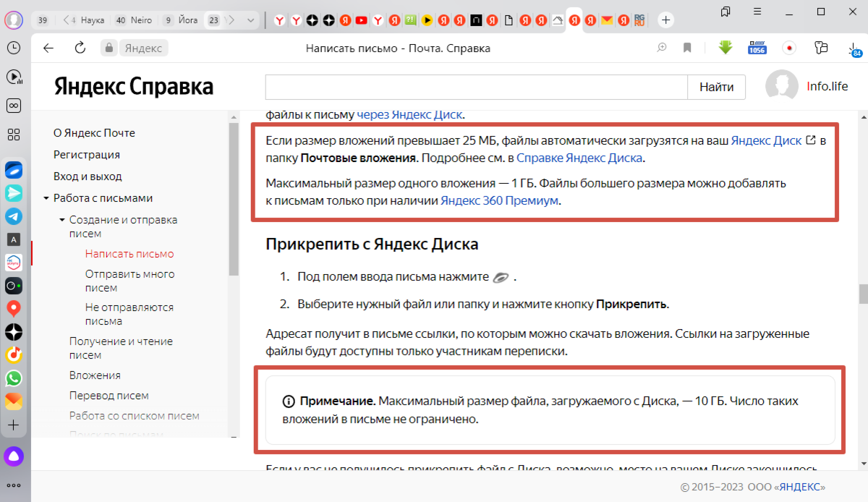Viewport: 868px width, 502px height.
Task: Bookmark this page with the bookmark icon
Action: click(x=687, y=48)
